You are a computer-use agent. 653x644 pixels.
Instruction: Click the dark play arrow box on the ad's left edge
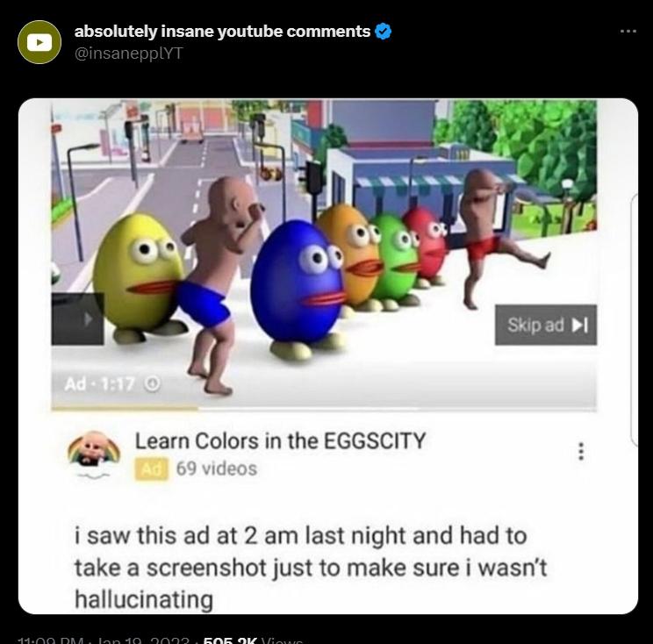(x=77, y=319)
